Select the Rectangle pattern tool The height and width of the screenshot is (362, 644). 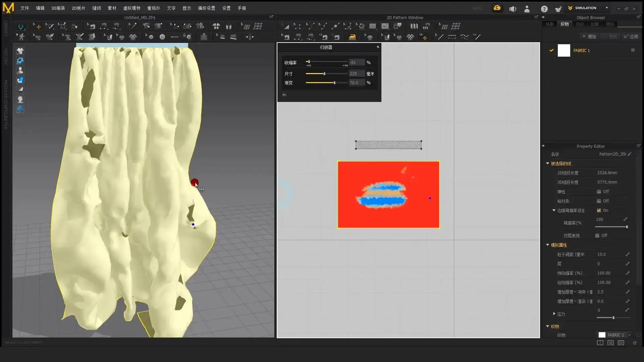tap(372, 26)
